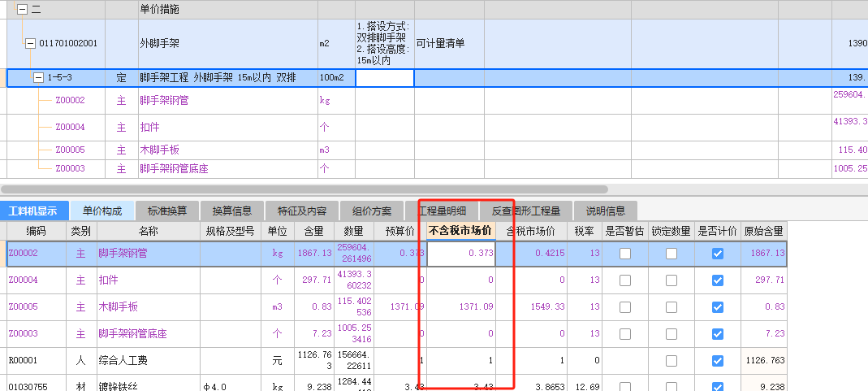Image resolution: width=868 pixels, height=391 pixels.
Task: Open the 标准换算 tab
Action: click(x=167, y=211)
